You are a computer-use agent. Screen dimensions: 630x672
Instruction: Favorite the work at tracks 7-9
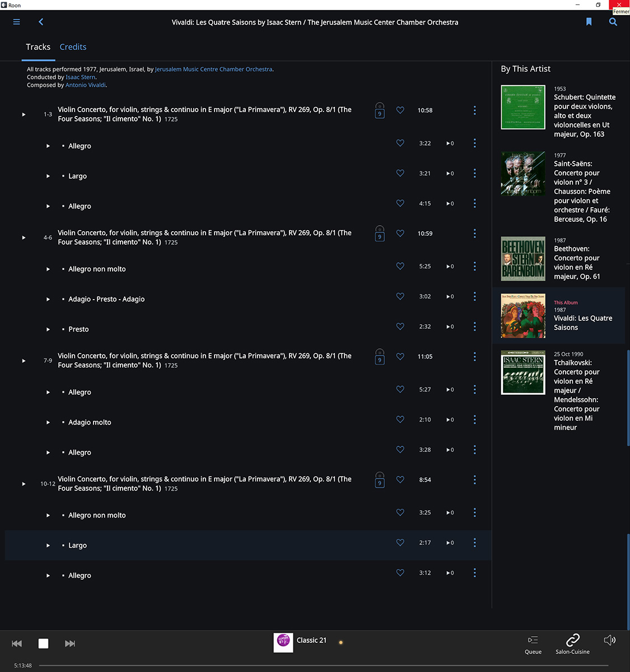[x=400, y=357]
